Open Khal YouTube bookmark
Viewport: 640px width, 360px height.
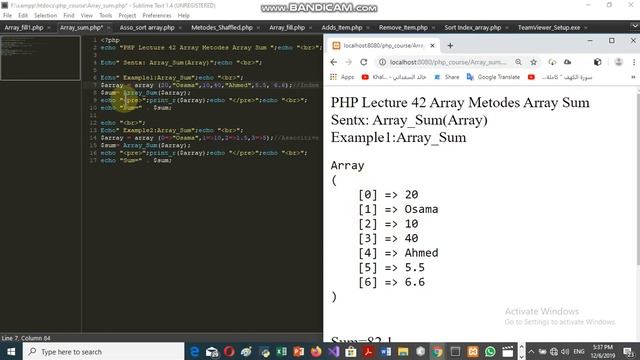click(x=393, y=77)
